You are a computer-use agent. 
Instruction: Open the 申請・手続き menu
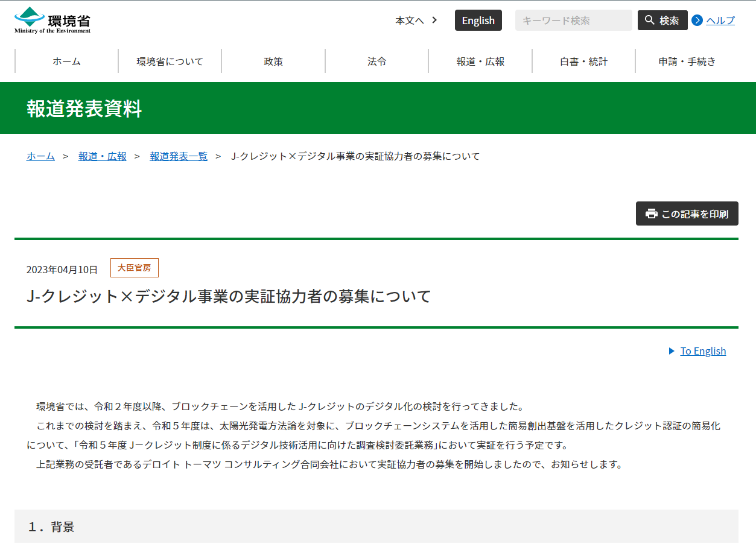pos(686,61)
